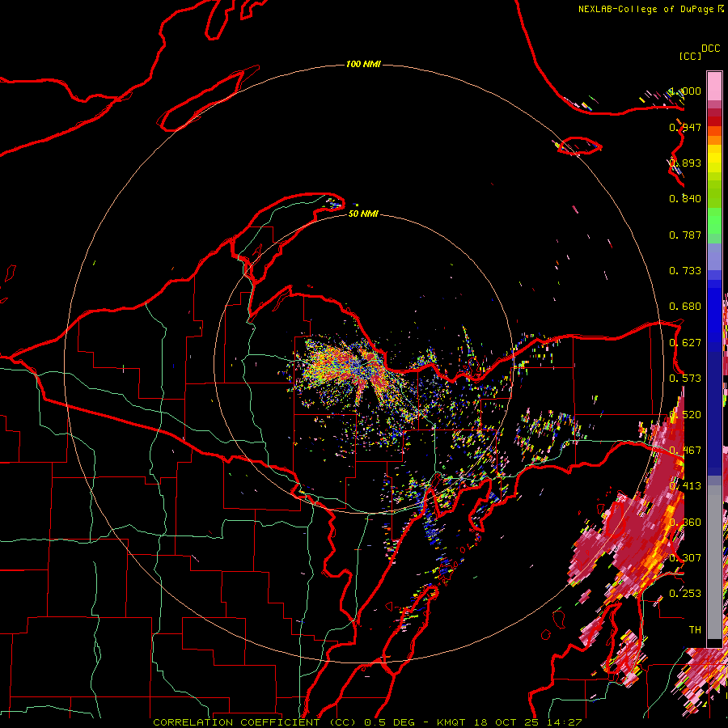This screenshot has width=728, height=728.
Task: Click the 0.733 legend value
Action: point(685,271)
